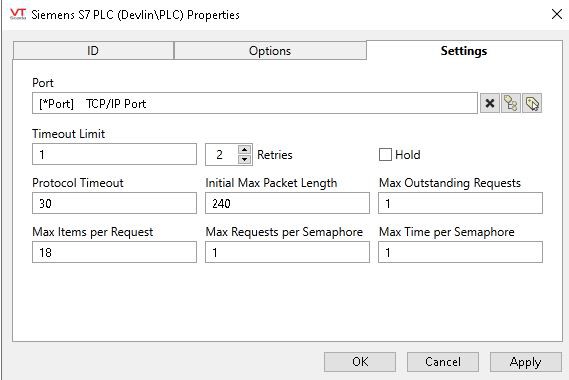Click the Port field showing TCP/IP Port
The height and width of the screenshot is (380, 569).
pyautogui.click(x=255, y=103)
